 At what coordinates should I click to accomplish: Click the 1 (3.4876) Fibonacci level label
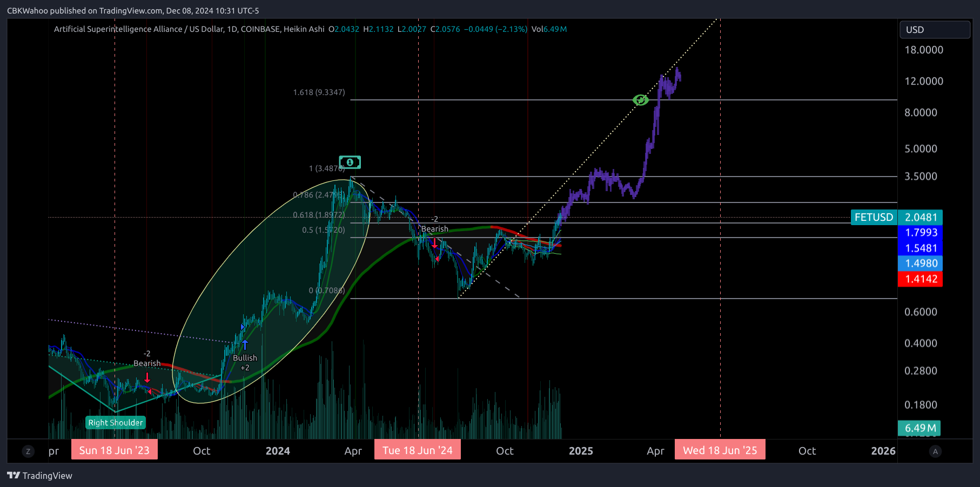327,168
